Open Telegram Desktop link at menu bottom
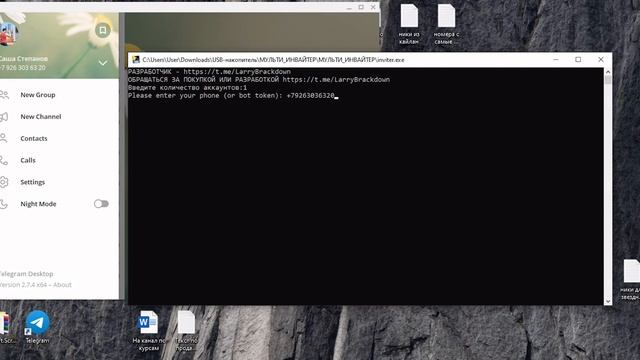This screenshot has height=360, width=640. (26, 274)
